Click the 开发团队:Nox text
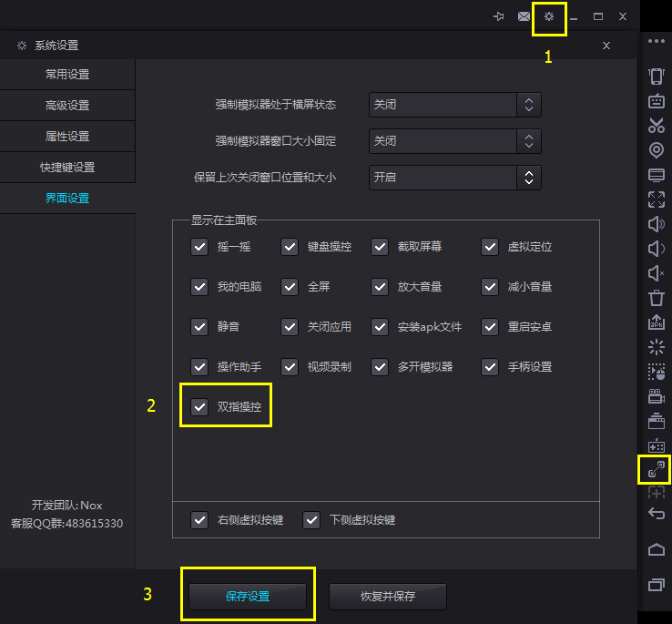The image size is (672, 624). pos(66,506)
